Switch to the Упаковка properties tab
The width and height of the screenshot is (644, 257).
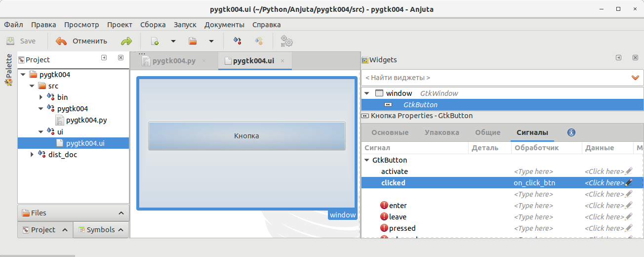[x=442, y=132]
